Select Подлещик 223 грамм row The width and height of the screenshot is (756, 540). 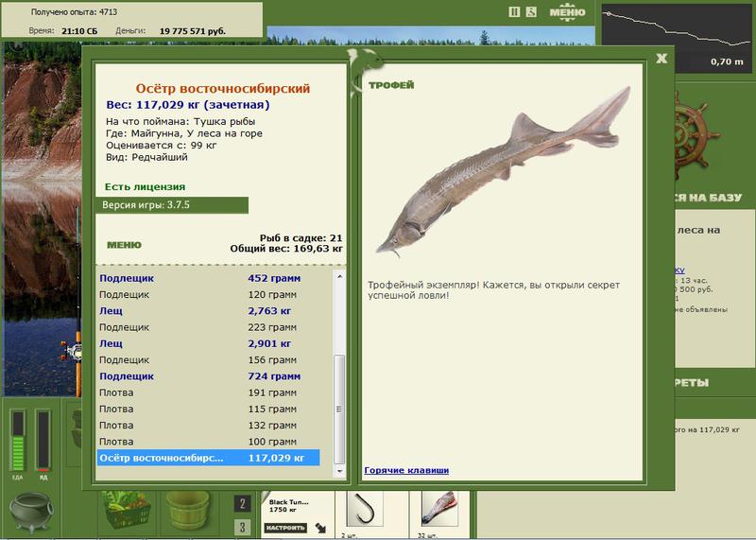tap(208, 327)
